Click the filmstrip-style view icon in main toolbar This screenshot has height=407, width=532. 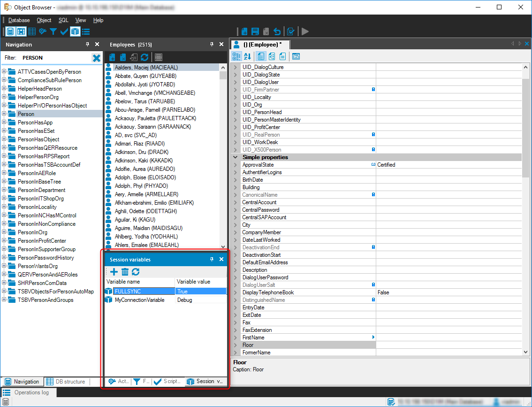pos(21,31)
